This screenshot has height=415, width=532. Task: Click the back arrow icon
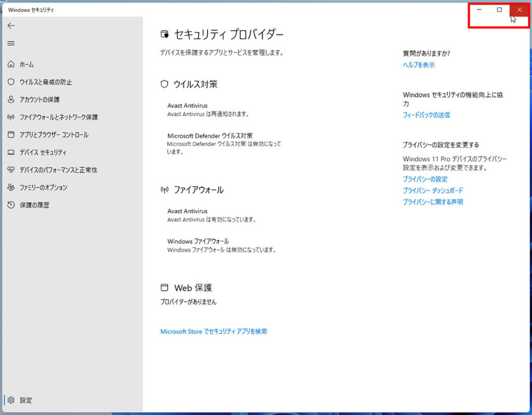click(x=11, y=25)
